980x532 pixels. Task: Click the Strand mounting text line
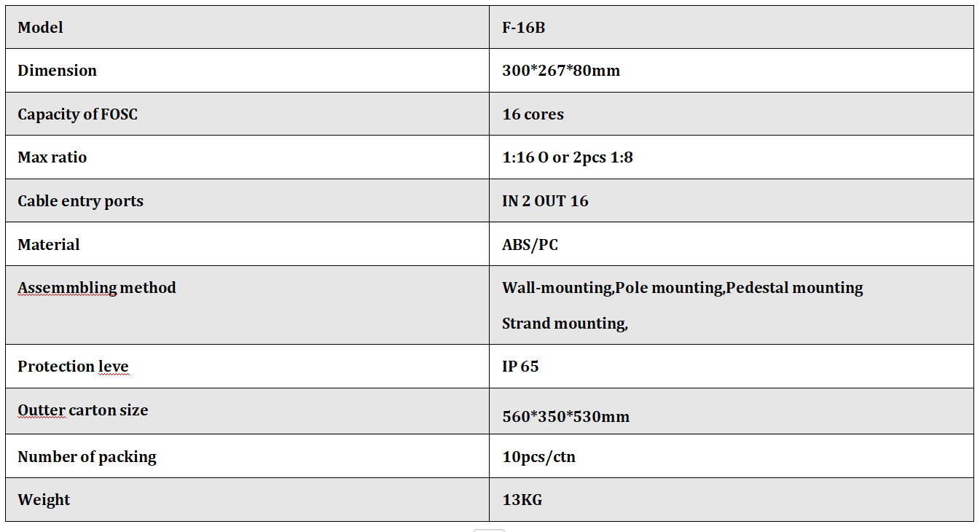(565, 324)
